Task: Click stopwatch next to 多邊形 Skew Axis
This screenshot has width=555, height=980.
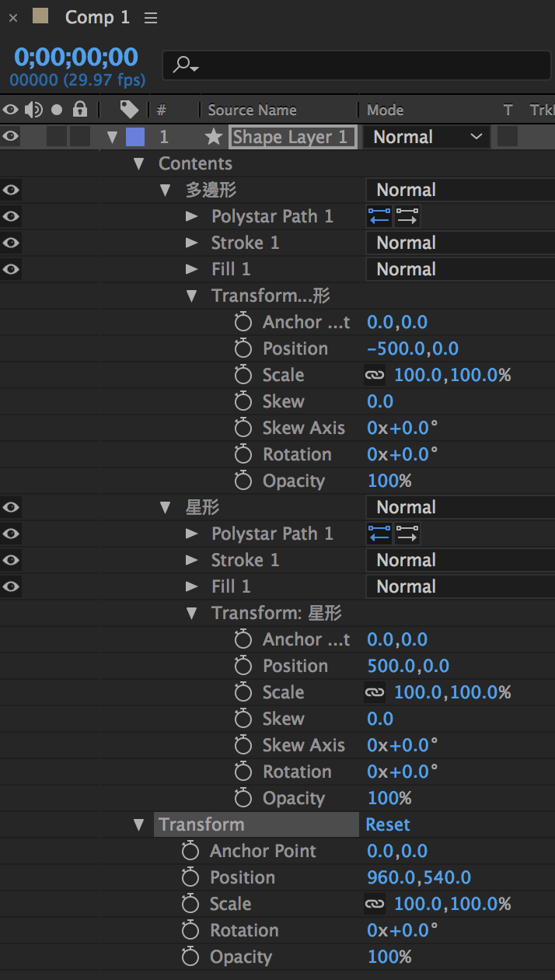Action: tap(243, 428)
